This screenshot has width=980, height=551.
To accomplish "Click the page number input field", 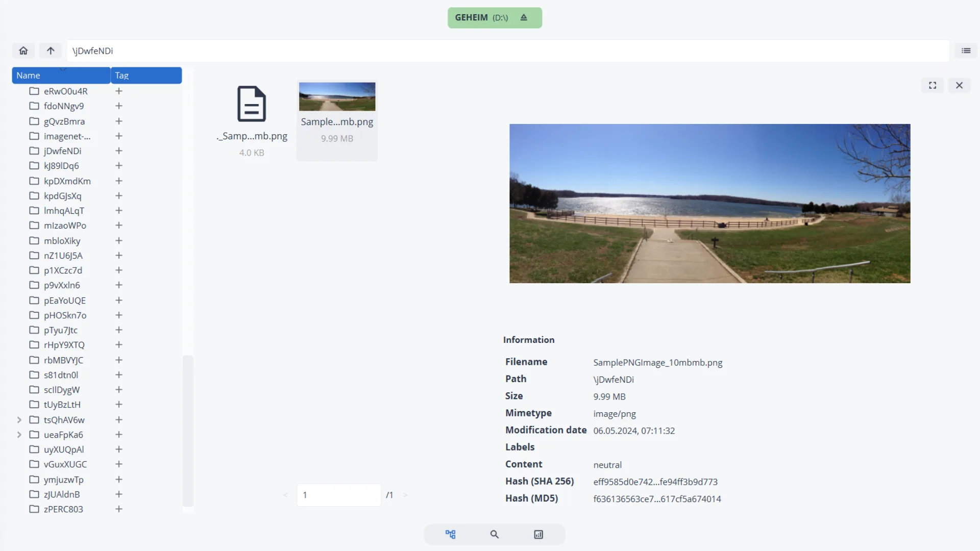I will (339, 494).
